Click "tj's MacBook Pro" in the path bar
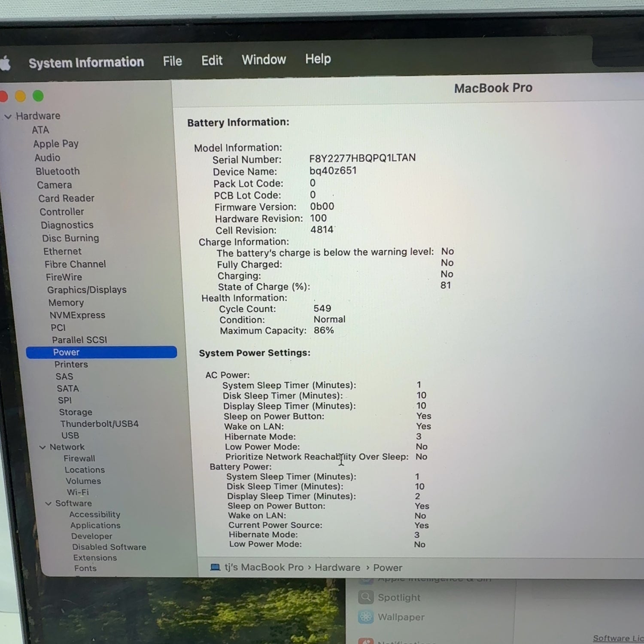 point(264,567)
